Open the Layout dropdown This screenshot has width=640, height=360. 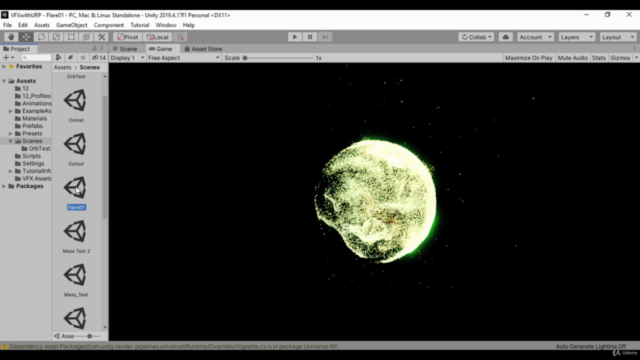[x=618, y=37]
